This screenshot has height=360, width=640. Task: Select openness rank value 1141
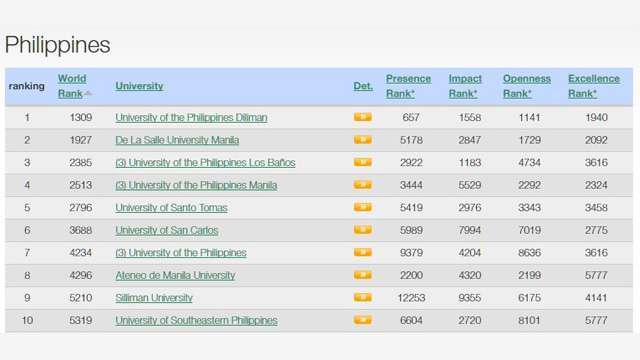(x=529, y=118)
